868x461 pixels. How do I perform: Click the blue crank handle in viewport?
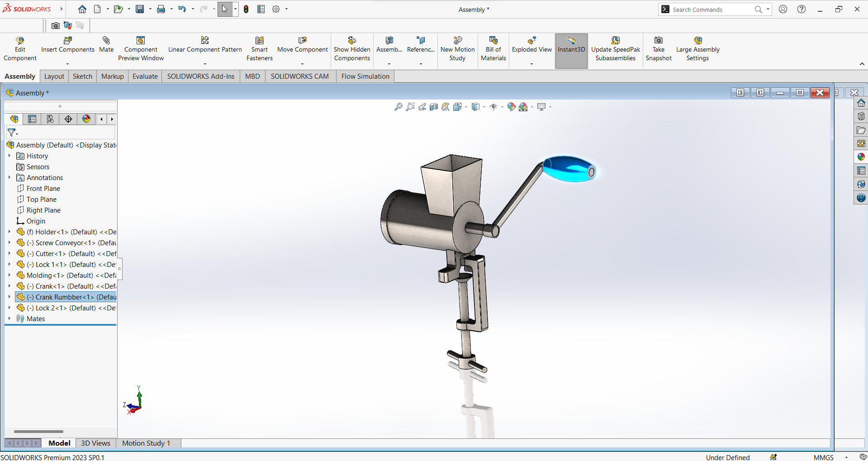[x=569, y=169]
